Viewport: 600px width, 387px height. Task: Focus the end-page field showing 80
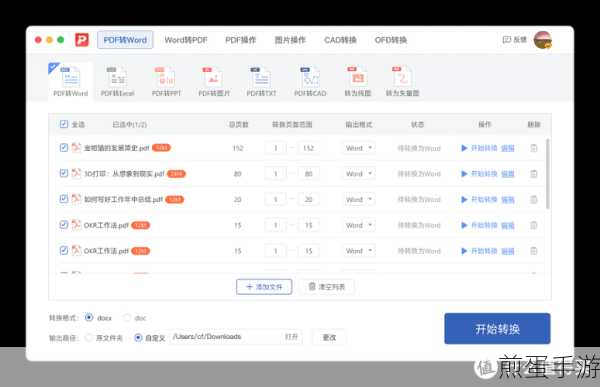pos(308,174)
